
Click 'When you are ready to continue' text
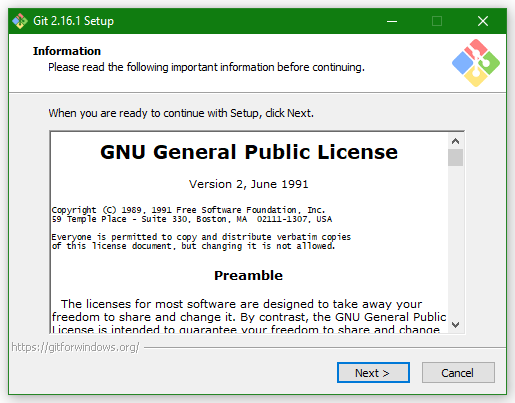(181, 113)
